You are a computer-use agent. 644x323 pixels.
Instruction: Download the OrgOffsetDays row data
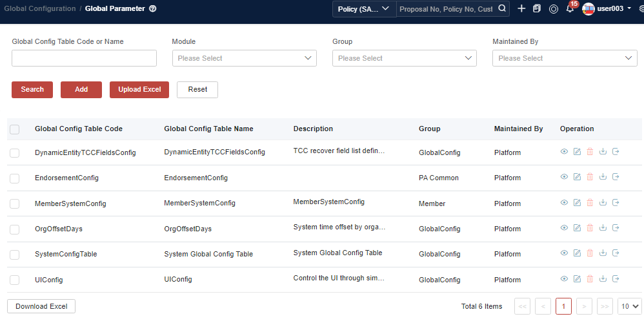point(603,227)
